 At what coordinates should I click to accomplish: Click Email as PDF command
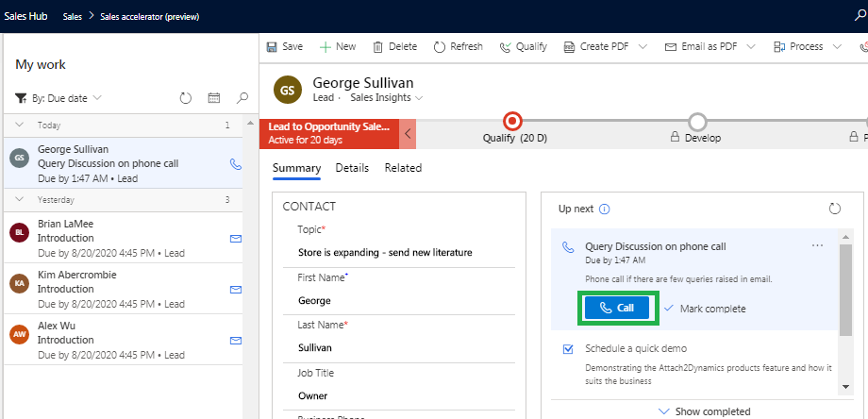coord(701,46)
